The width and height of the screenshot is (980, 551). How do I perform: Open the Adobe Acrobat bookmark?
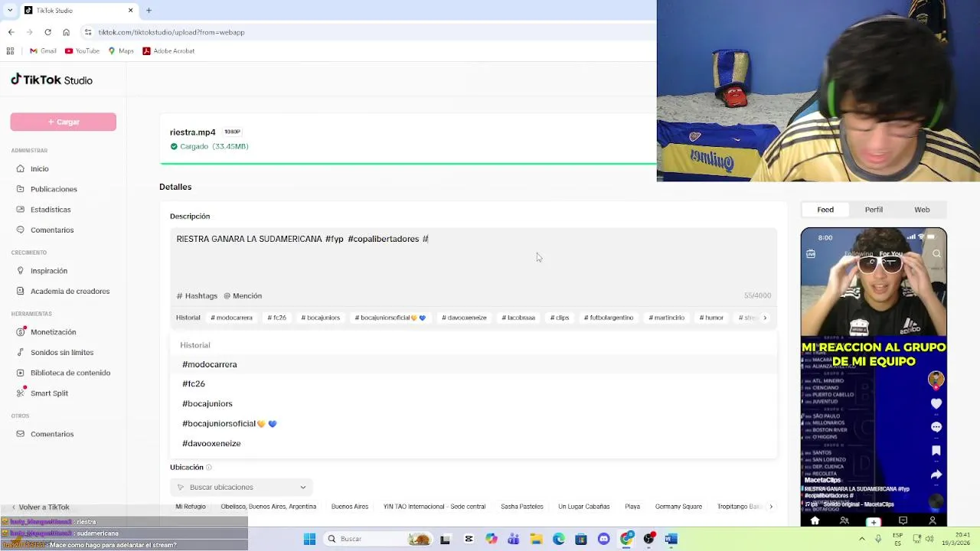coord(168,51)
